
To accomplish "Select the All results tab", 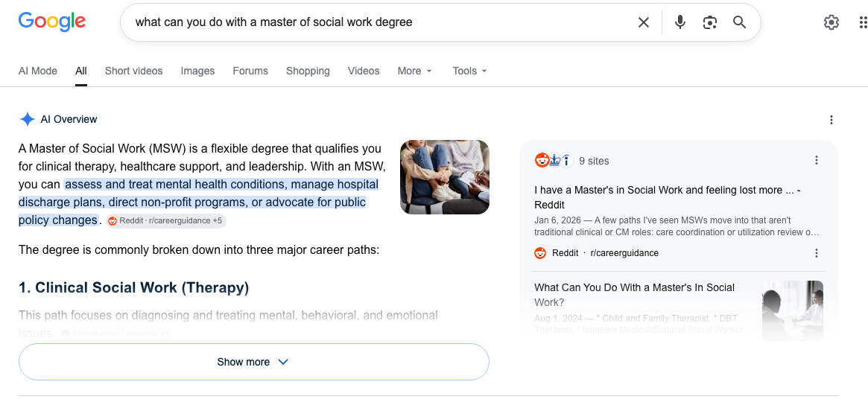I will pyautogui.click(x=81, y=71).
